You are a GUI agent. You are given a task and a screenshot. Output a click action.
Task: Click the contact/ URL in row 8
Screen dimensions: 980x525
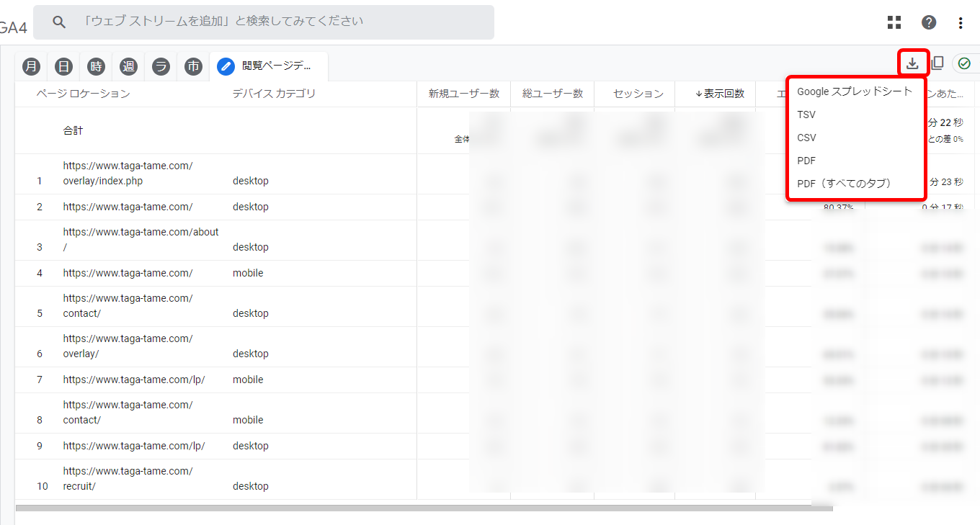pyautogui.click(x=128, y=413)
